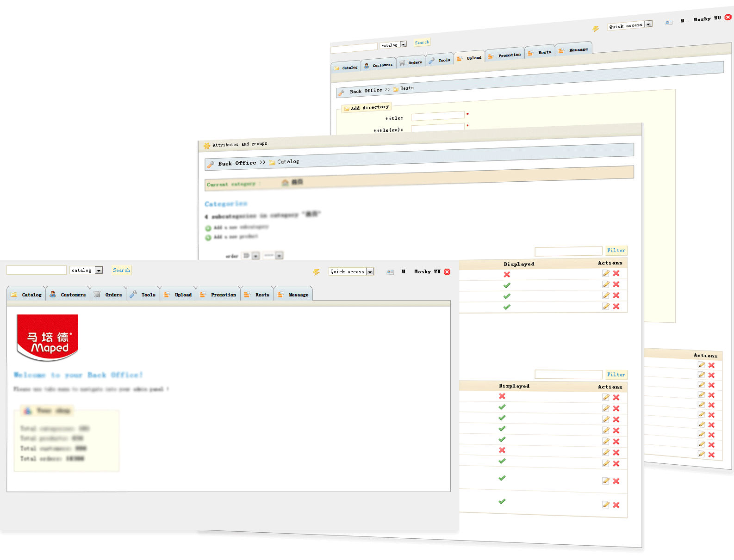Viewport: 734px width, 560px height.
Task: Click the ID card icon left of front M. Mosby WU
Action: click(x=390, y=272)
